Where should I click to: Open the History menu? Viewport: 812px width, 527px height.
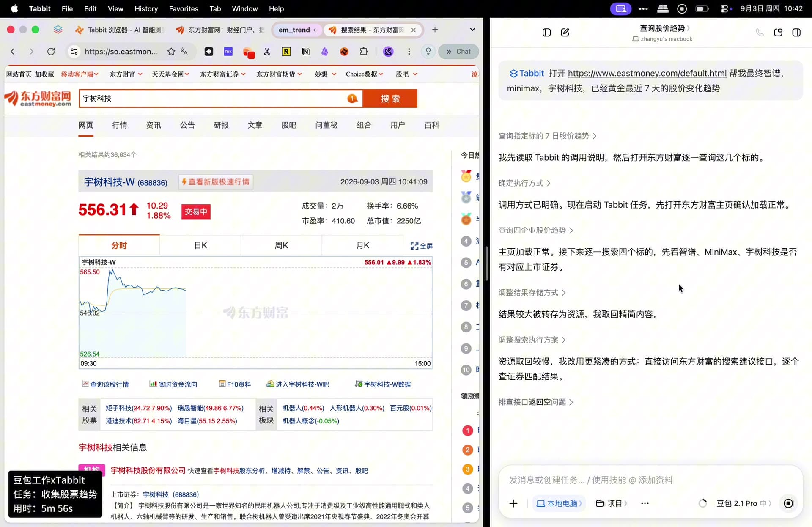146,8
